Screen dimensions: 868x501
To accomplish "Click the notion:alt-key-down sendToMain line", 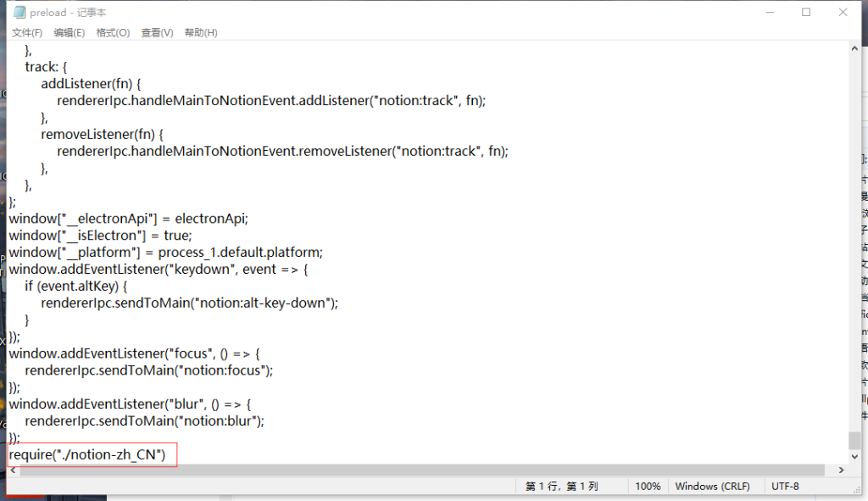I will tap(189, 303).
